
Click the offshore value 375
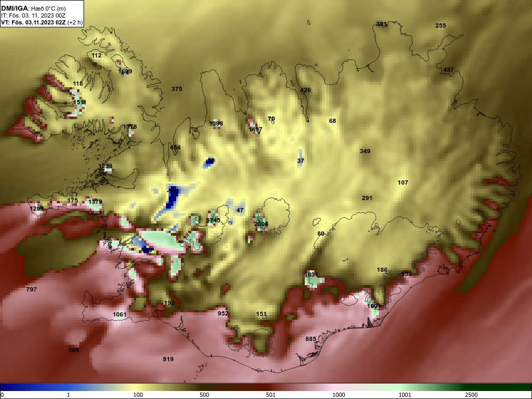pos(177,89)
